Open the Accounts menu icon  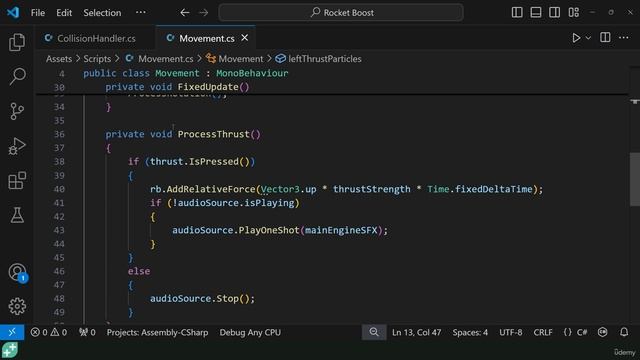coord(17,272)
